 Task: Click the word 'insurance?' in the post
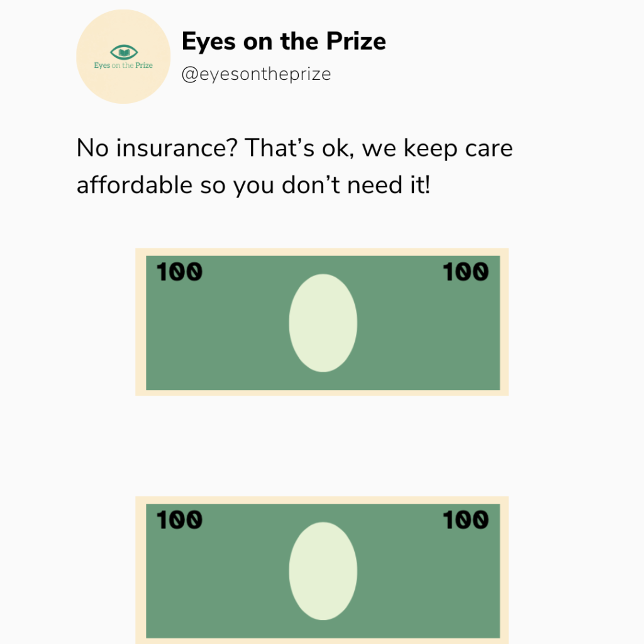tap(177, 148)
